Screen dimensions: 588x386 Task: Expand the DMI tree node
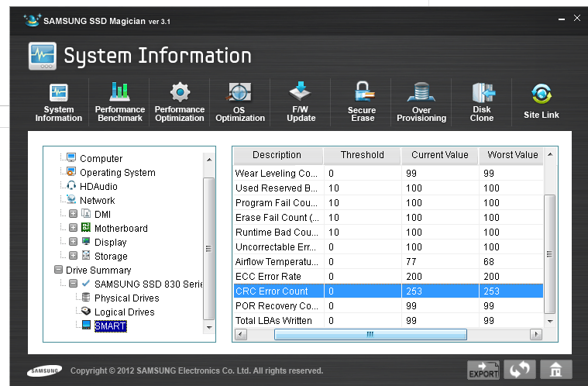[x=73, y=215]
